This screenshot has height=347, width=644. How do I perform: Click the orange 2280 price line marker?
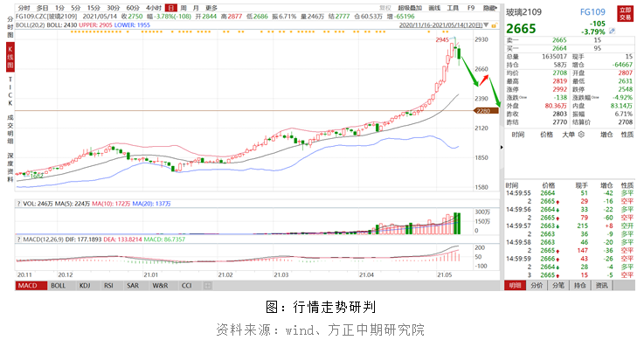(x=484, y=111)
